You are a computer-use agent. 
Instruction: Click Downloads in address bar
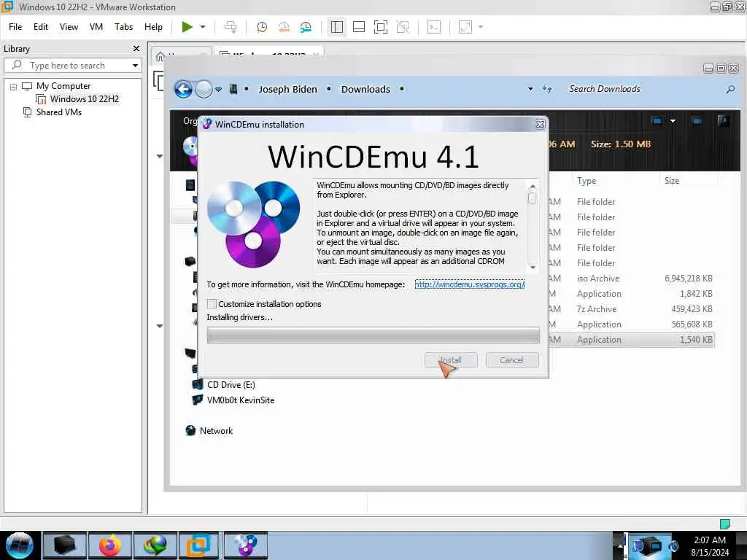pyautogui.click(x=365, y=90)
